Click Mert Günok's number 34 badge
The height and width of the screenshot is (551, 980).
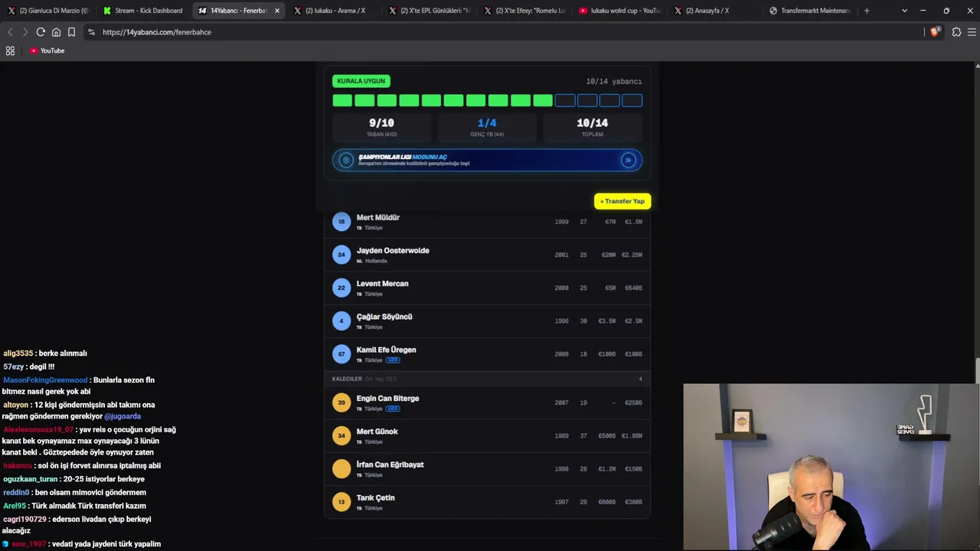(341, 435)
